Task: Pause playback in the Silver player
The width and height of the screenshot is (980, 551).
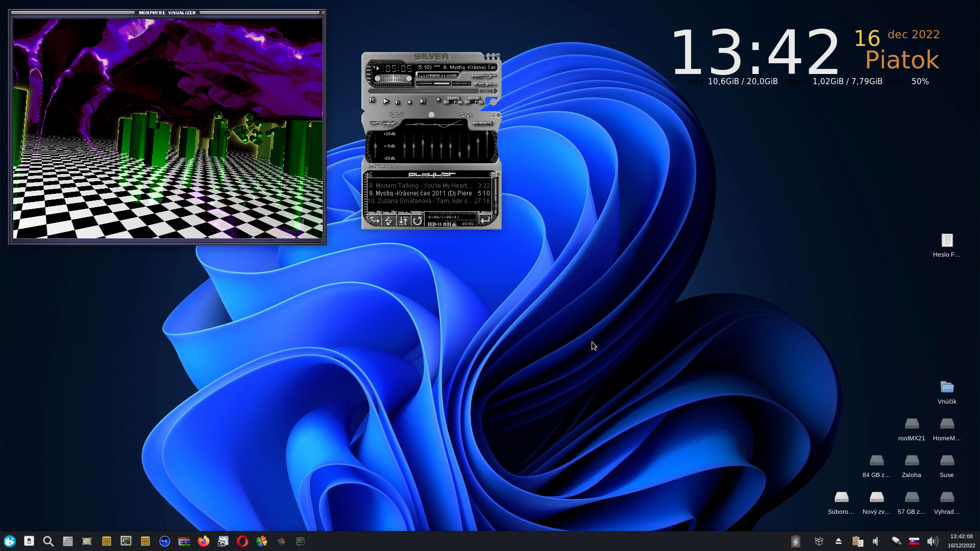Action: click(398, 102)
